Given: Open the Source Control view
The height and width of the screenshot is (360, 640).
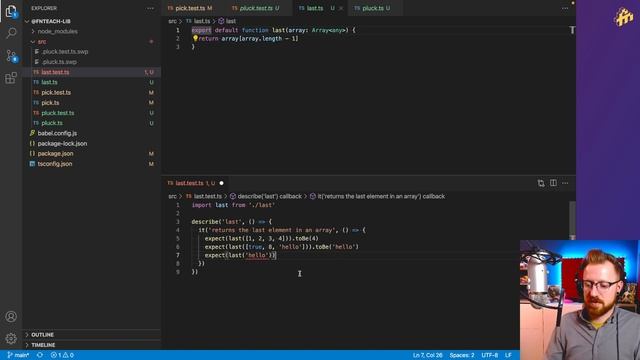Looking at the screenshot, I should click(11, 56).
